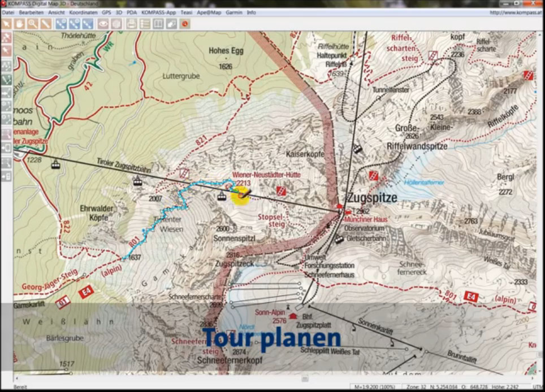Open the KOMPASS-App menu
This screenshot has height=392, width=545.
[159, 12]
